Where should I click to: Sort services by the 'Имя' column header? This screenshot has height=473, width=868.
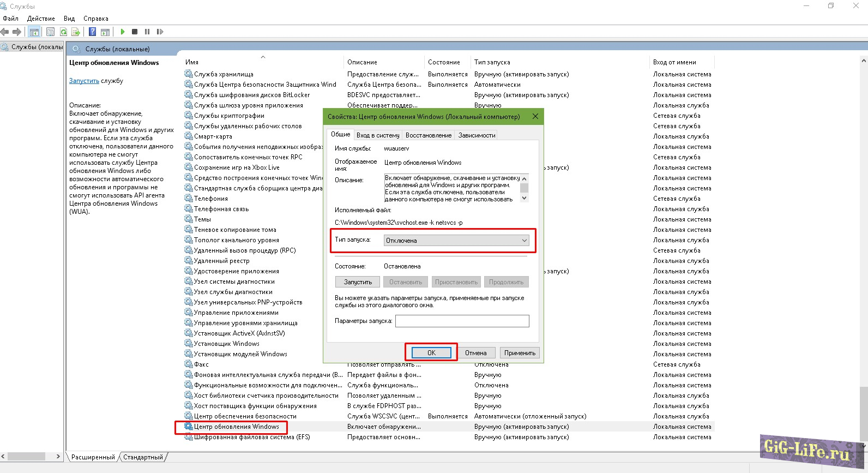click(x=192, y=62)
